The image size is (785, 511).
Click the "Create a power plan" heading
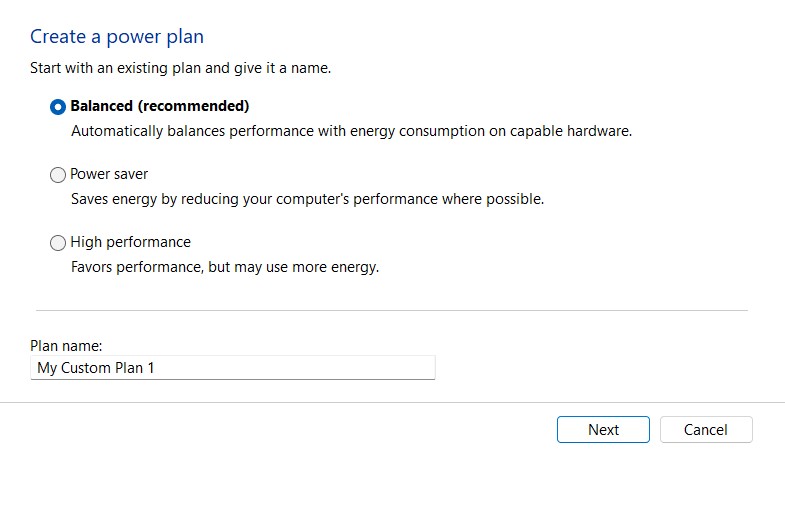[x=117, y=37]
